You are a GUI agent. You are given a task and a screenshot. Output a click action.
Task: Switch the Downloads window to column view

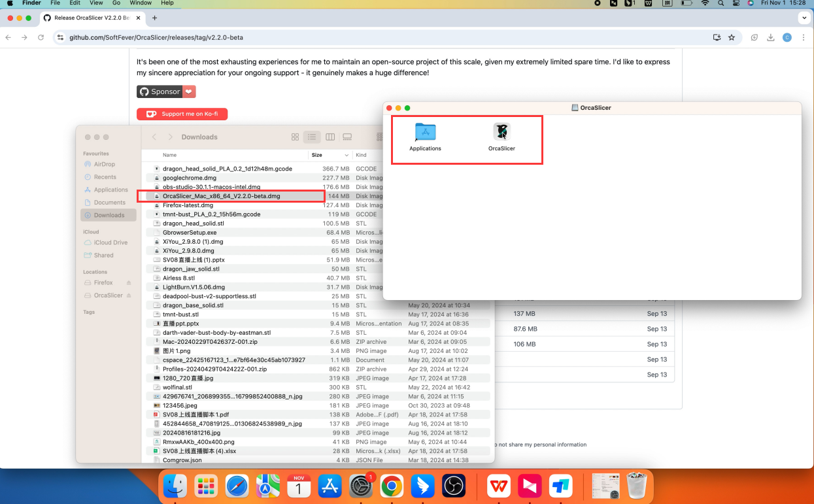(330, 137)
